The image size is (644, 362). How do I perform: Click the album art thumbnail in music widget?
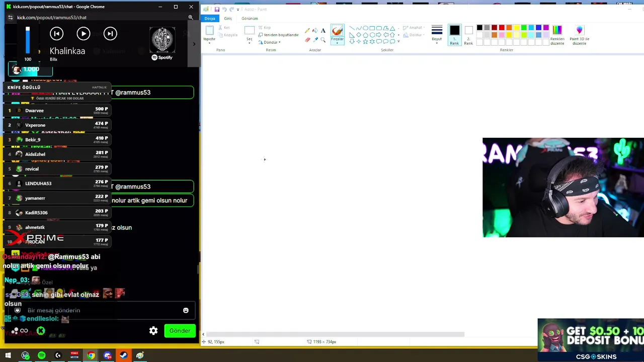click(x=162, y=40)
